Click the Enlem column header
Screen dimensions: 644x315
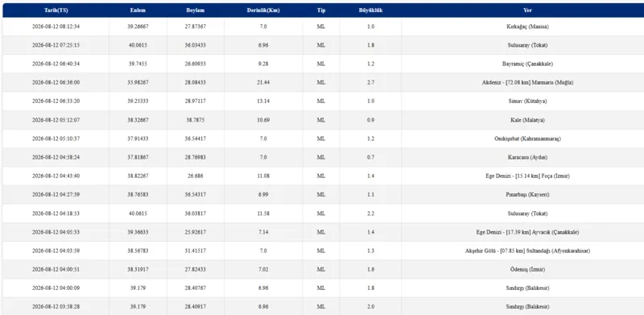coord(138,10)
